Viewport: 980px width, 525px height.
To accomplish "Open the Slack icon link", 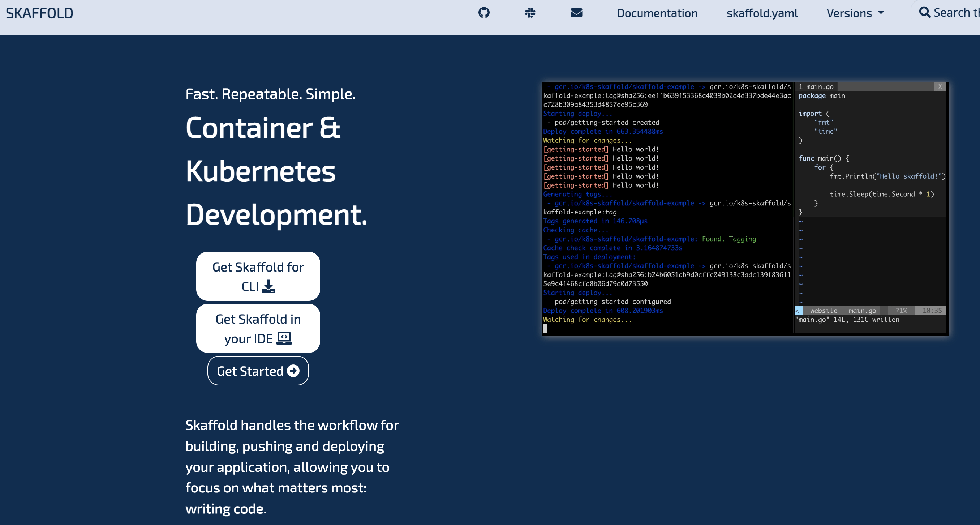I will pos(530,13).
